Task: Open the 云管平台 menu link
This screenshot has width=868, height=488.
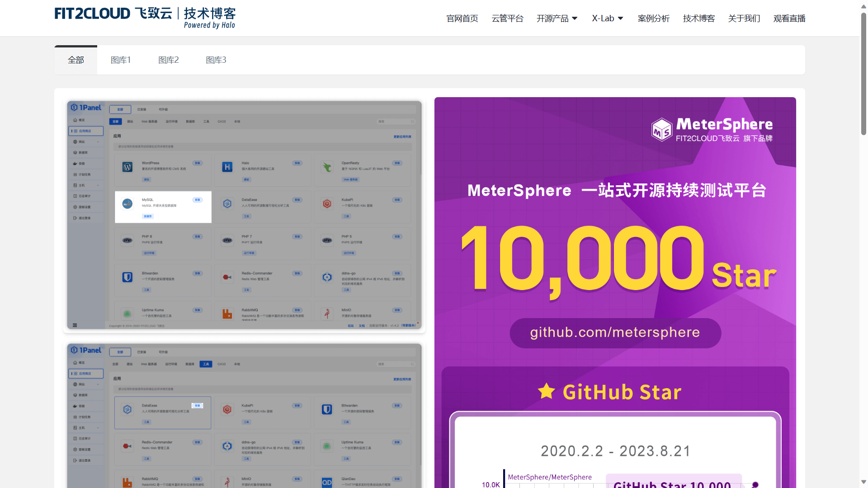Action: (x=507, y=19)
